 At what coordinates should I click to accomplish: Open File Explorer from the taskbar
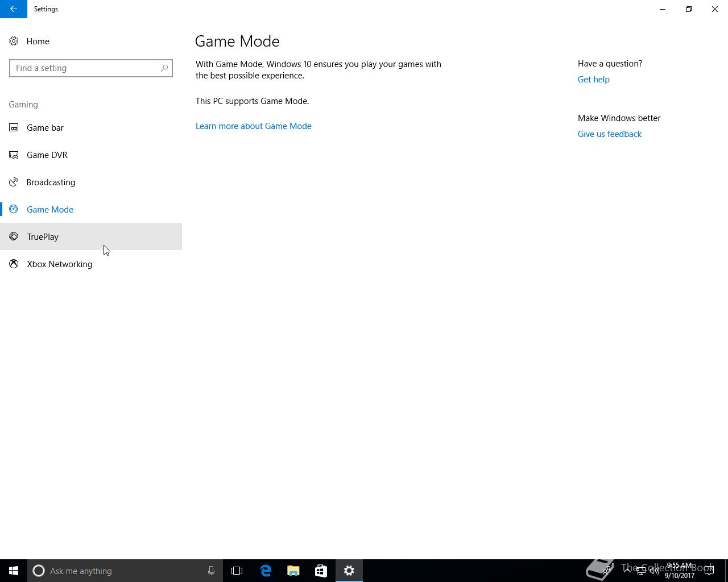293,571
